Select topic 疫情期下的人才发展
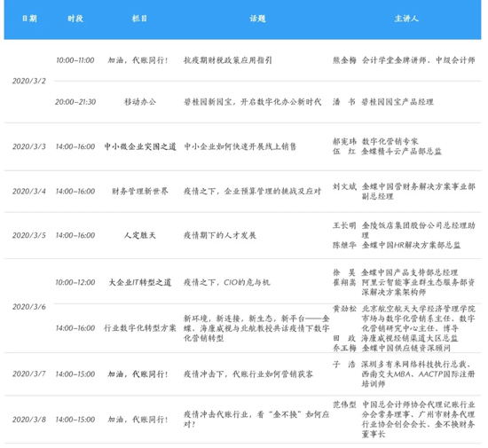The width and height of the screenshot is (488, 448). (220, 235)
